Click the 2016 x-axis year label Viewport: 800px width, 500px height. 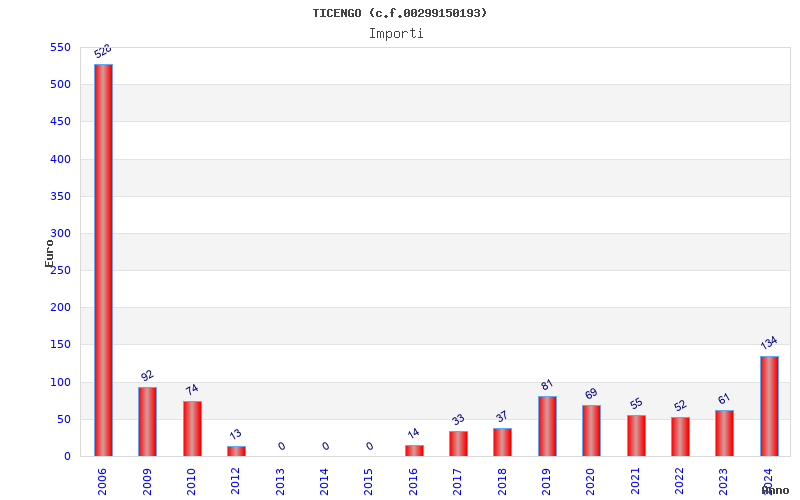[413, 482]
